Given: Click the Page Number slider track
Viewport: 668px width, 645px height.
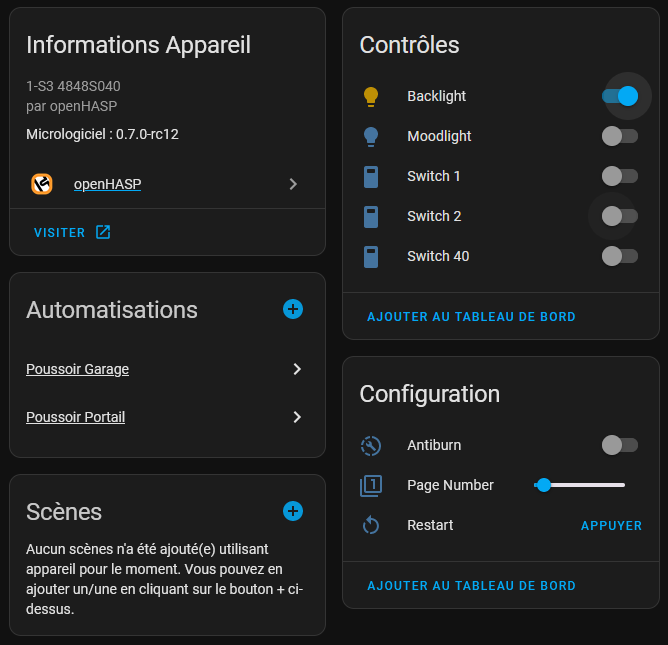Looking at the screenshot, I should (579, 485).
